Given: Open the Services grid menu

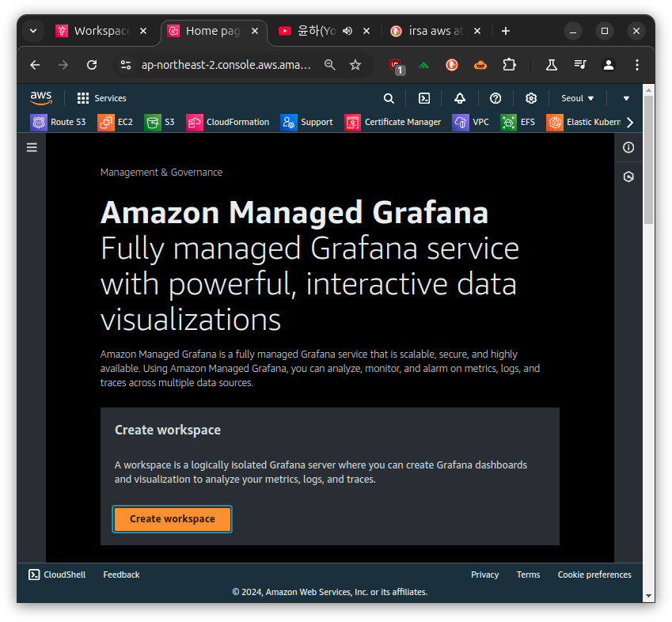Looking at the screenshot, I should (101, 98).
